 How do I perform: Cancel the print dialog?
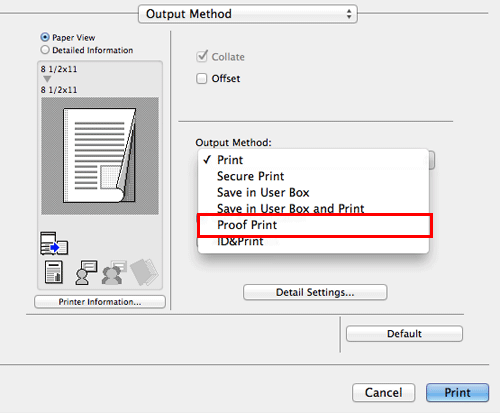coord(383,392)
